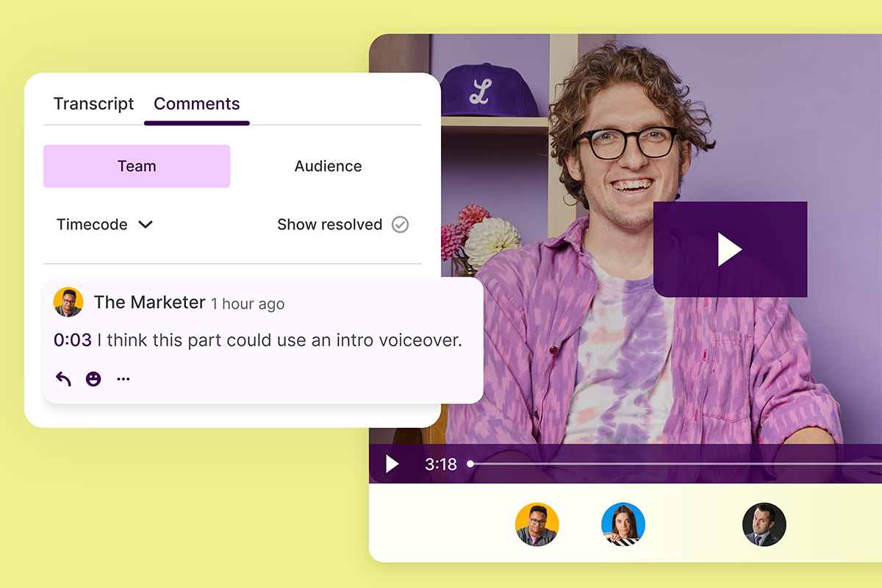Click the comment text about intro voiceover

(280, 340)
